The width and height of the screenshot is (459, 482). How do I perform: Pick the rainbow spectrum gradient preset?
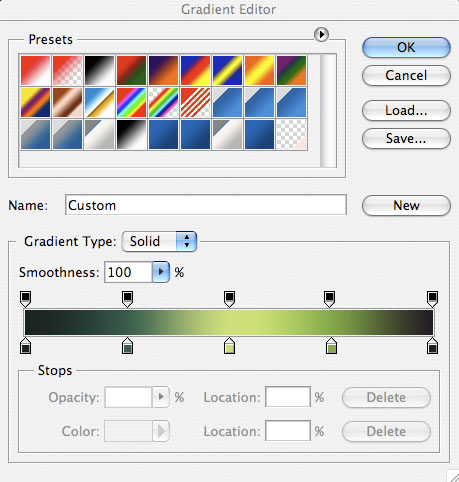[131, 102]
